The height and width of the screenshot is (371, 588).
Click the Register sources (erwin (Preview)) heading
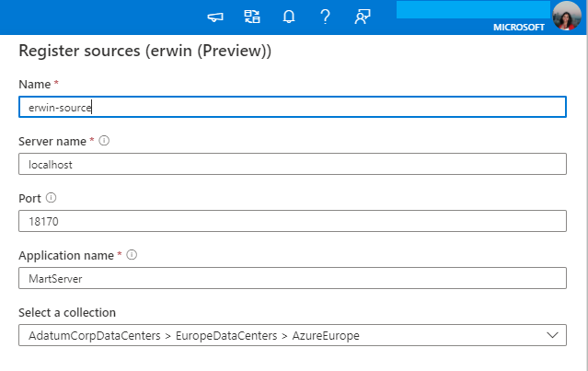[x=144, y=51]
